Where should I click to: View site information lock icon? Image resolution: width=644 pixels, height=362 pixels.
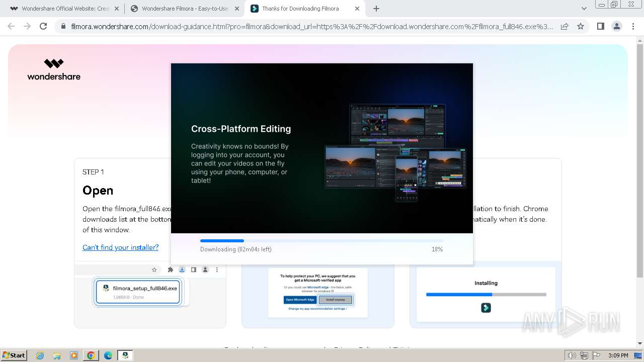point(63,26)
